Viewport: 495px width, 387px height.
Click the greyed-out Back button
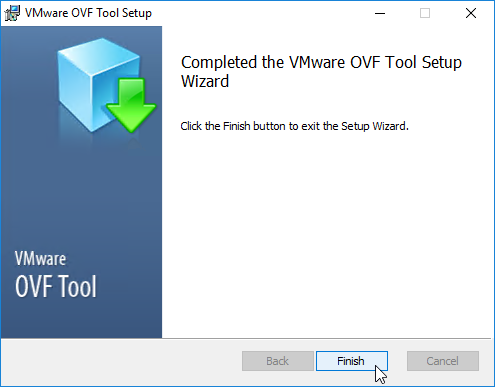coord(278,361)
